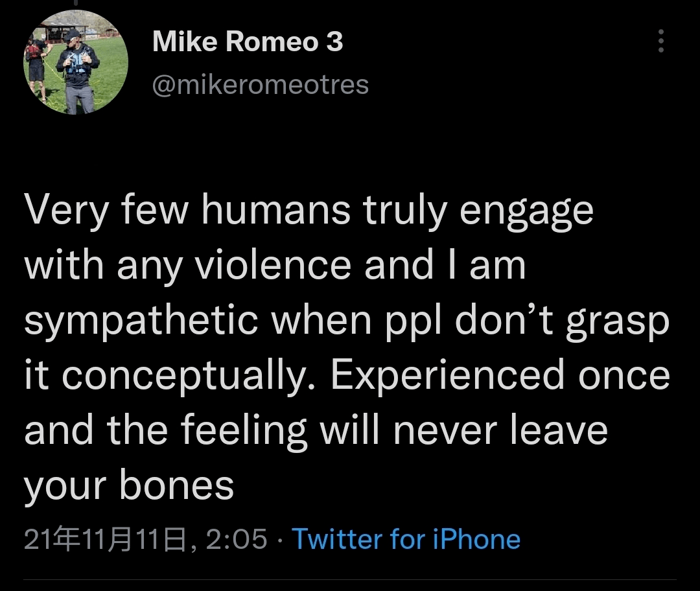This screenshot has width=700, height=591.
Task: Click the number 3 in the display name
Action: (334, 43)
